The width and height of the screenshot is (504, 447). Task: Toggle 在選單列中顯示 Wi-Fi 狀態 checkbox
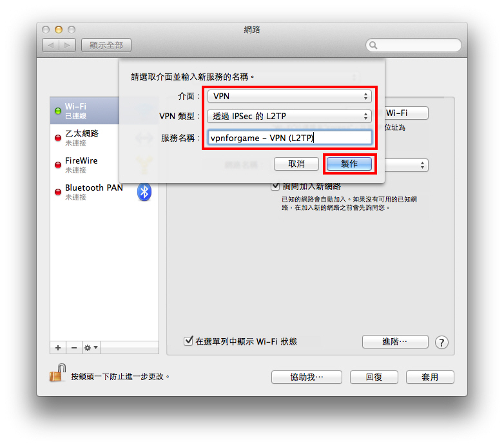[x=188, y=341]
